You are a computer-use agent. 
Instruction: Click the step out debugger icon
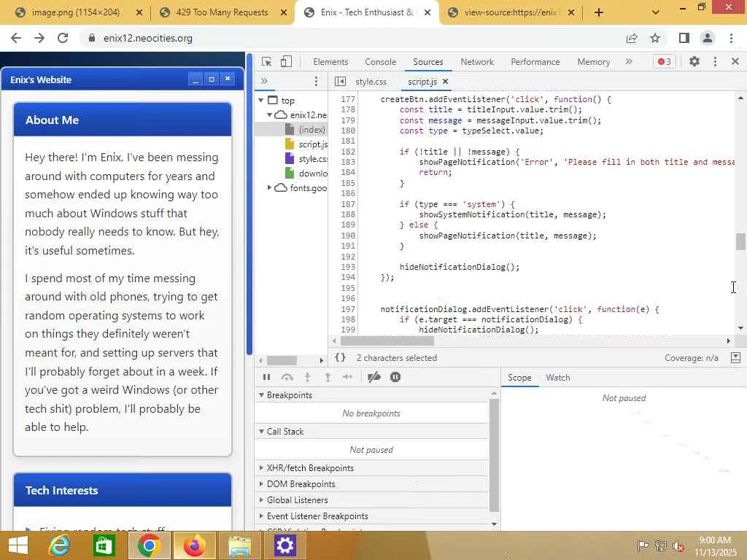[x=328, y=377]
